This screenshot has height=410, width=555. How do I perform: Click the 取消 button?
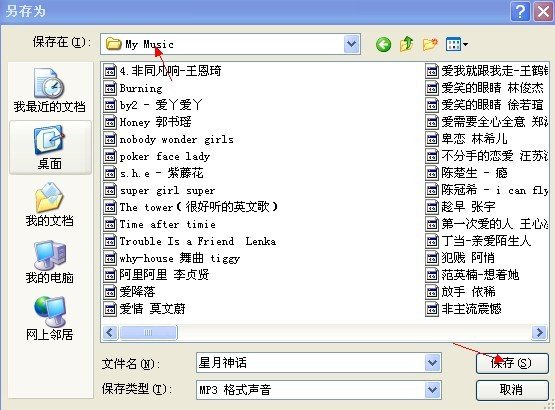[512, 390]
